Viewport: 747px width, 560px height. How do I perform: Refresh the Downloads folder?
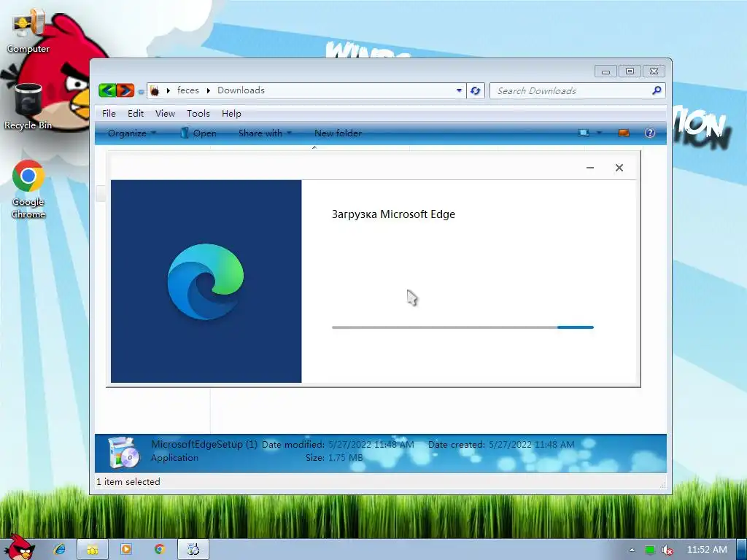coord(475,90)
